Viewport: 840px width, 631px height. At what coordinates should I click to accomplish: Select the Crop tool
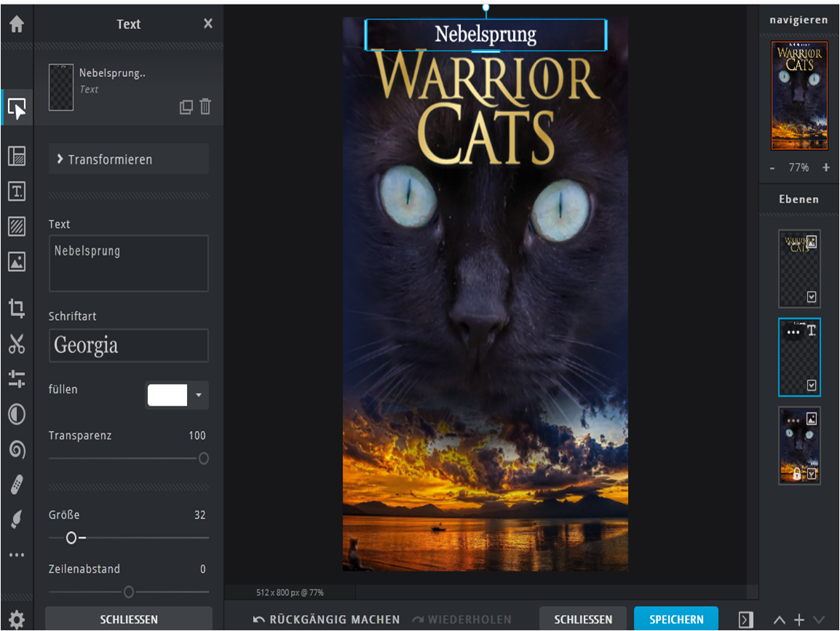[17, 308]
